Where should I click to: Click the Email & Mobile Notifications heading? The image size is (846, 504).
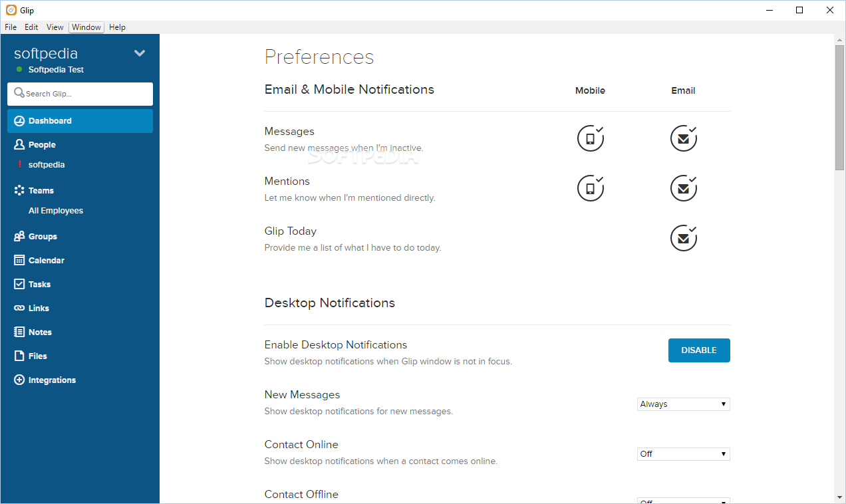349,90
